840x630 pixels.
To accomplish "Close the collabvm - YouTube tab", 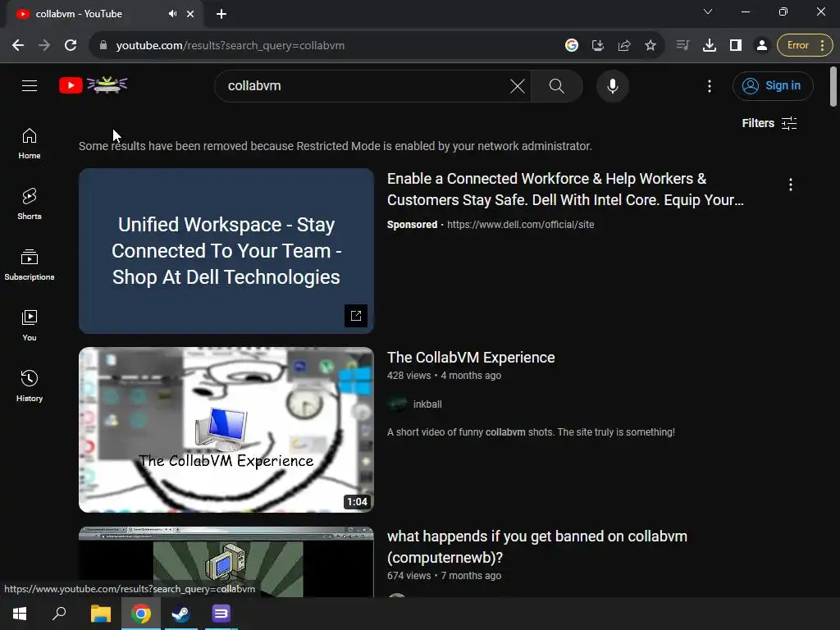I will [x=190, y=14].
